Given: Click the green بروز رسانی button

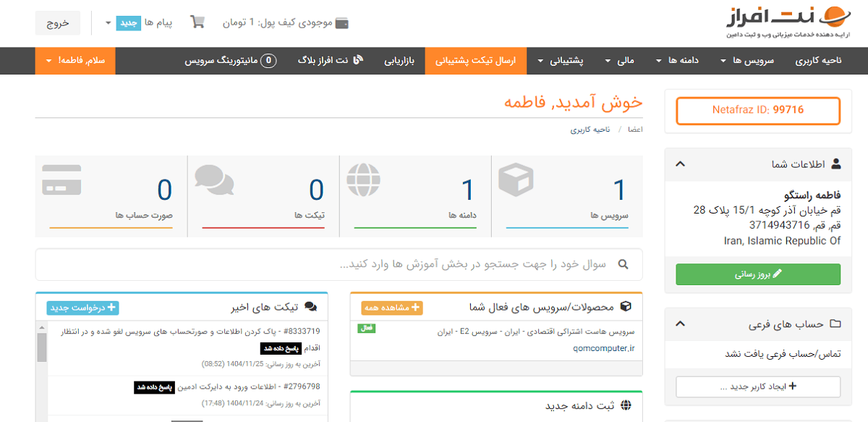Looking at the screenshot, I should pyautogui.click(x=758, y=274).
